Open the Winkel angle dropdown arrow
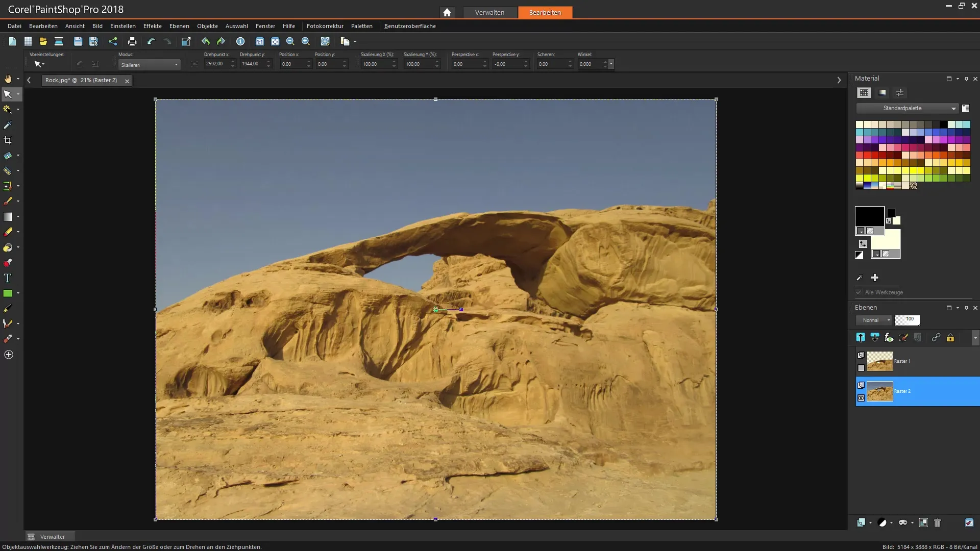The width and height of the screenshot is (980, 551). point(611,64)
